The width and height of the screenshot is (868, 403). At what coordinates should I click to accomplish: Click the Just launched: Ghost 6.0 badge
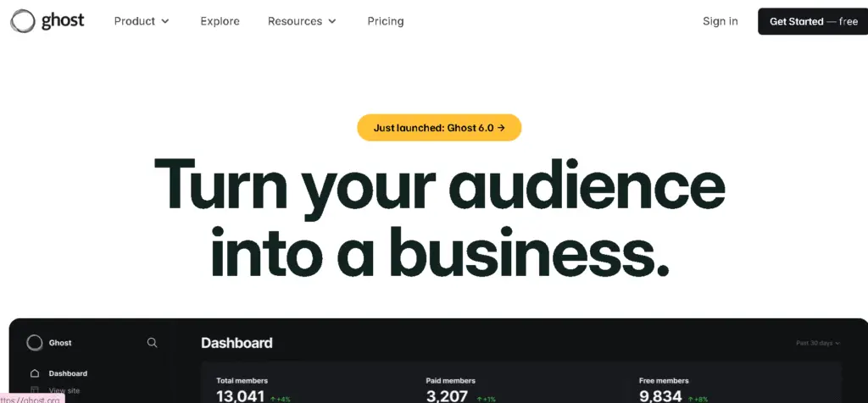coord(439,128)
